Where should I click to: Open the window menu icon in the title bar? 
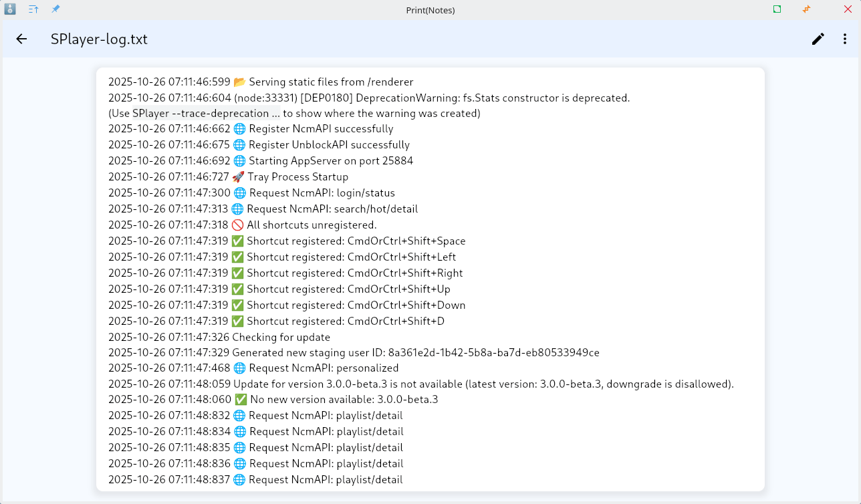(x=10, y=9)
